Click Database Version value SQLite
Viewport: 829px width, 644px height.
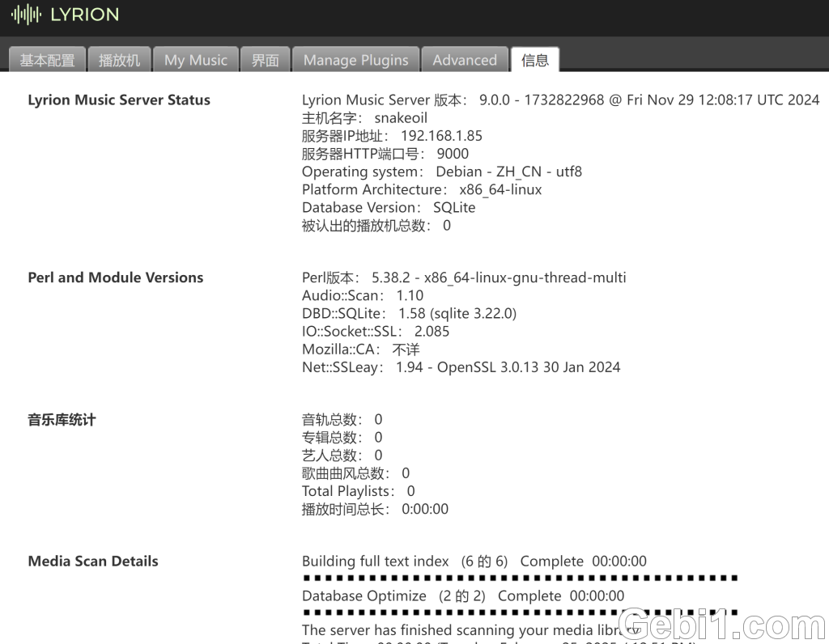(x=454, y=208)
